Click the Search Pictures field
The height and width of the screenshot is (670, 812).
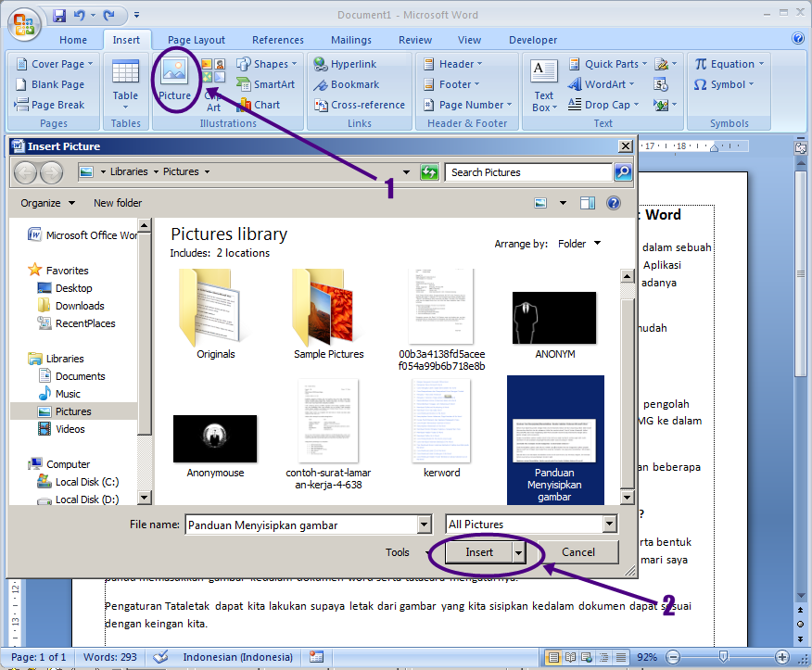(528, 171)
